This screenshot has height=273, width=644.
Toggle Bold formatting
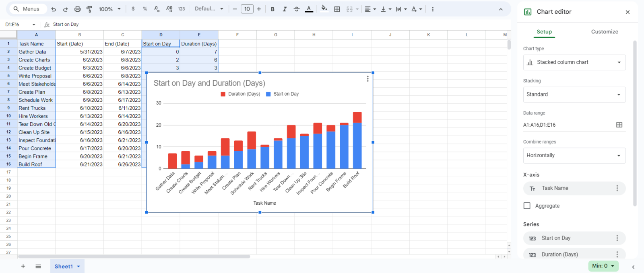272,9
